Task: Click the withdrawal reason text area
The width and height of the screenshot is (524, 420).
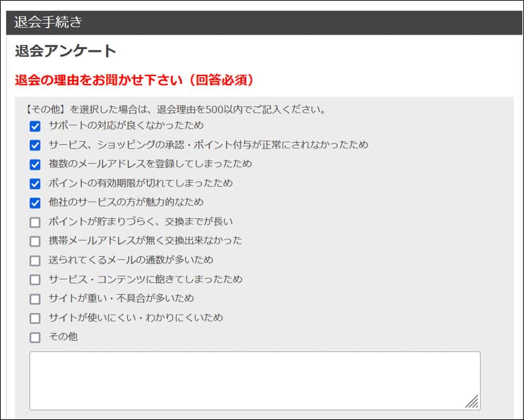Action: 255,381
